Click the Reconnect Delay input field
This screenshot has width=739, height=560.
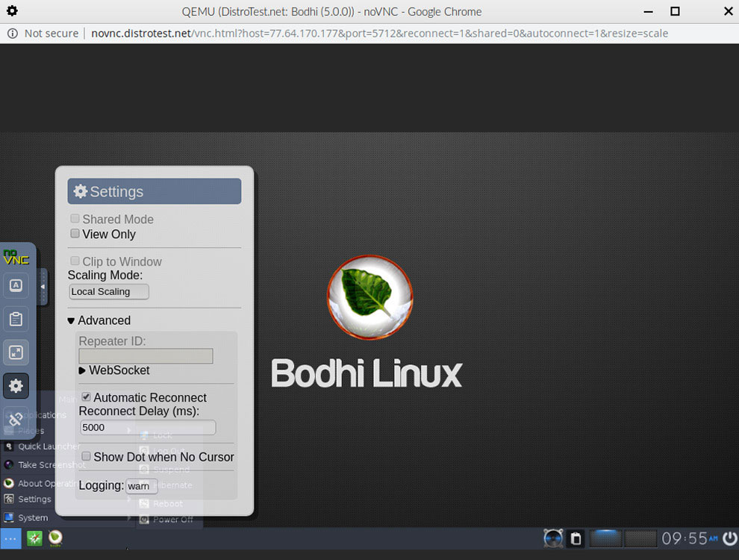[x=148, y=428]
